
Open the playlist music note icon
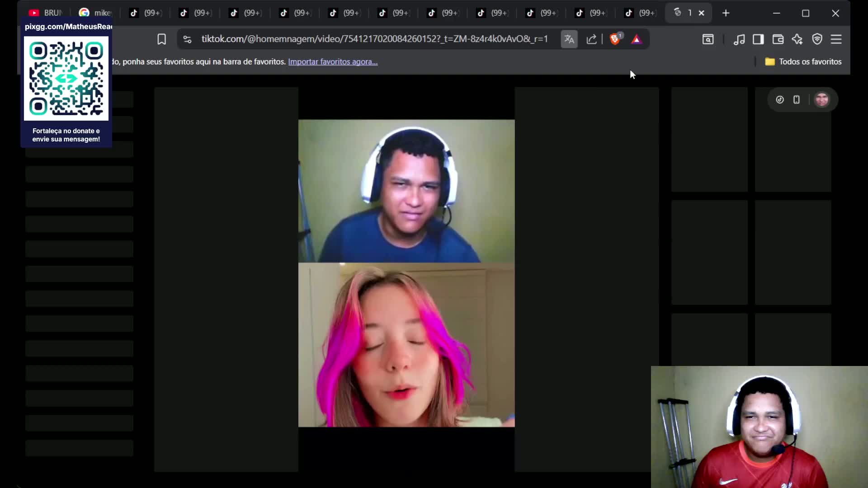click(x=739, y=39)
